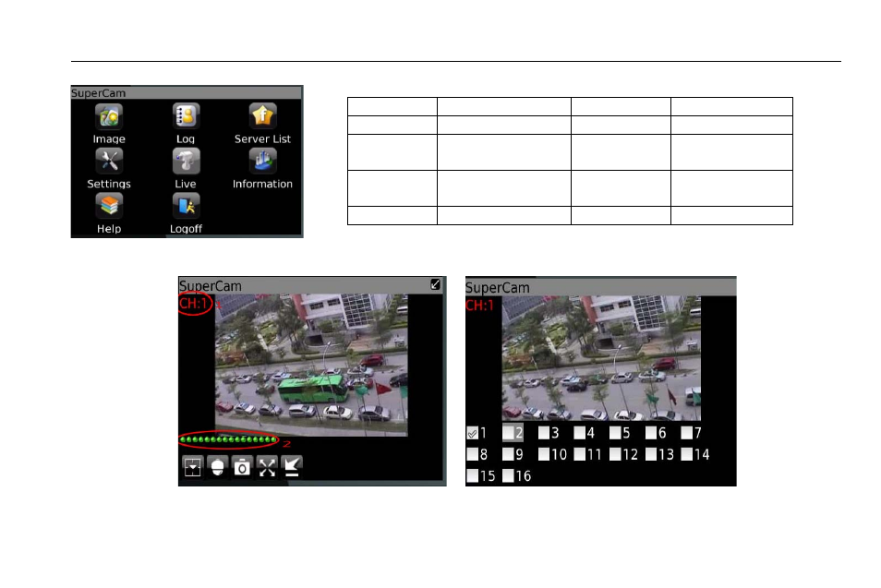The height and width of the screenshot is (588, 881).
Task: Check channel 5 checkbox
Action: [x=615, y=432]
